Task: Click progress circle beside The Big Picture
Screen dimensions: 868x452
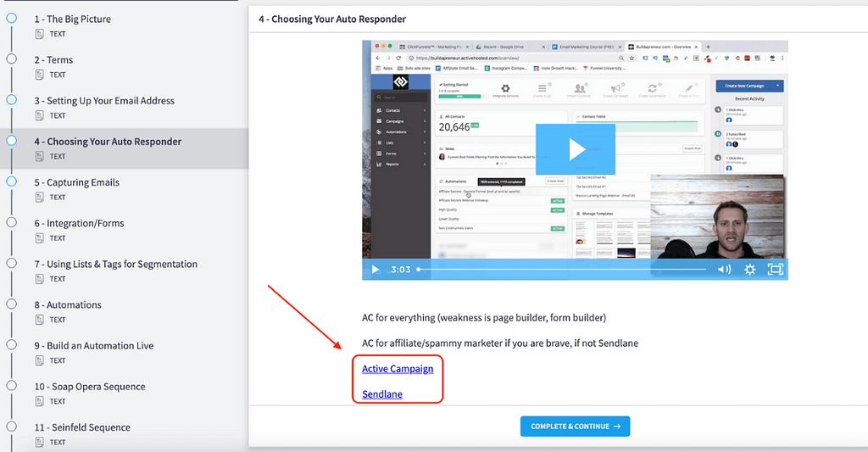Action: (11, 18)
